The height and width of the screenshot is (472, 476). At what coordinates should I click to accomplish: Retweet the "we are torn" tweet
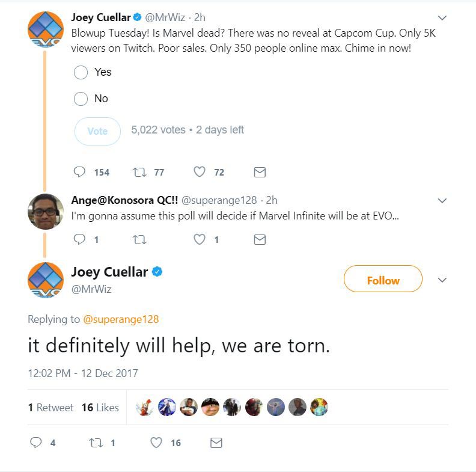[x=96, y=443]
